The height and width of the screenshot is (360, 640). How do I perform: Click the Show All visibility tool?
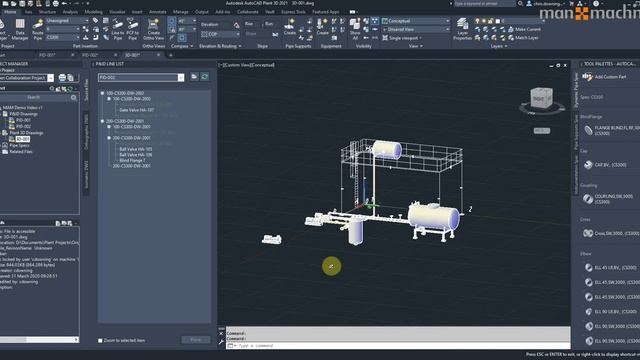click(355, 29)
